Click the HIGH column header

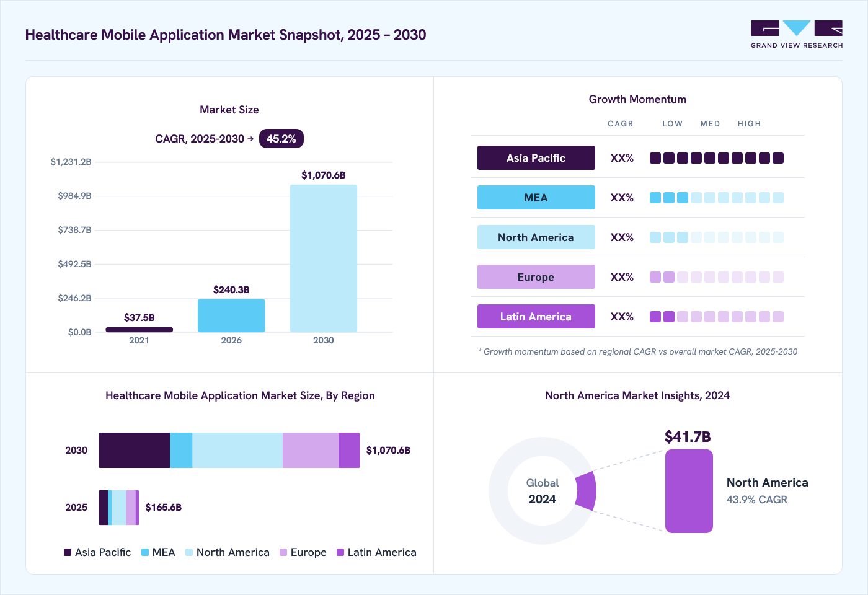749,124
